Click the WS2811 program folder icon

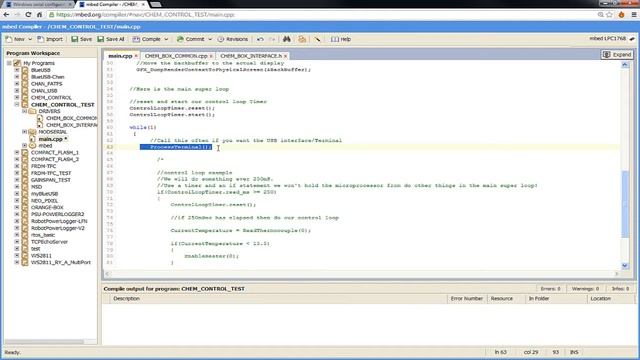click(x=25, y=256)
